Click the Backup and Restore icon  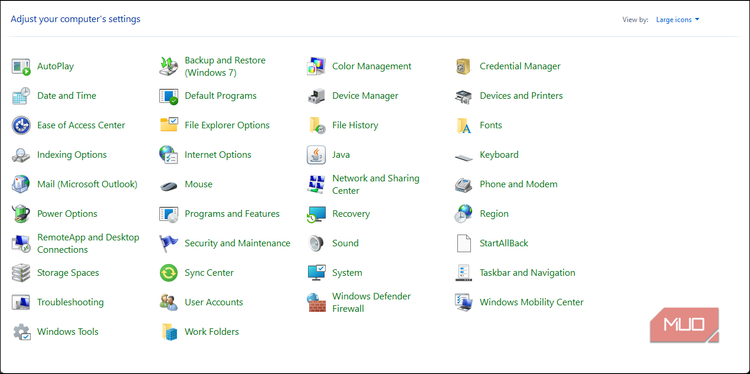point(168,66)
